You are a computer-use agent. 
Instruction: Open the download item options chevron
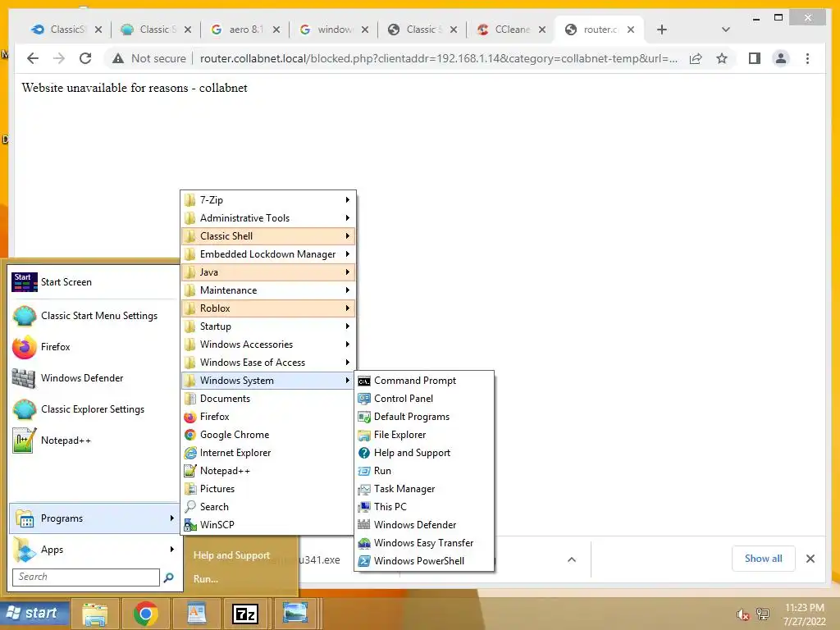[x=572, y=559]
